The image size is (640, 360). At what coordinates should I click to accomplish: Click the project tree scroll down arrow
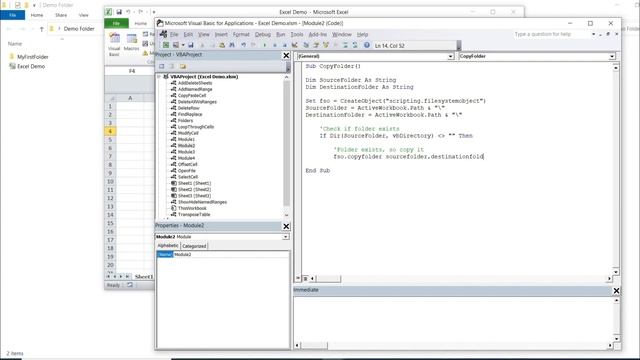(x=286, y=215)
